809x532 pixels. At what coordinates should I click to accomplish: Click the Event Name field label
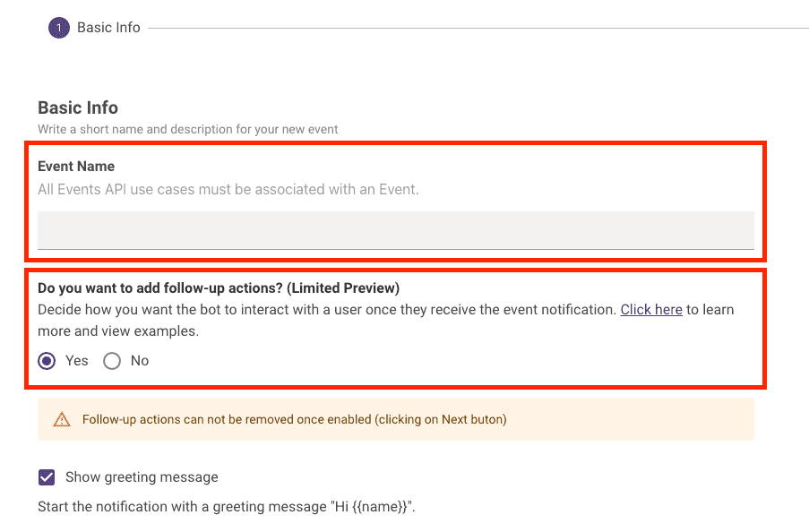(x=76, y=167)
